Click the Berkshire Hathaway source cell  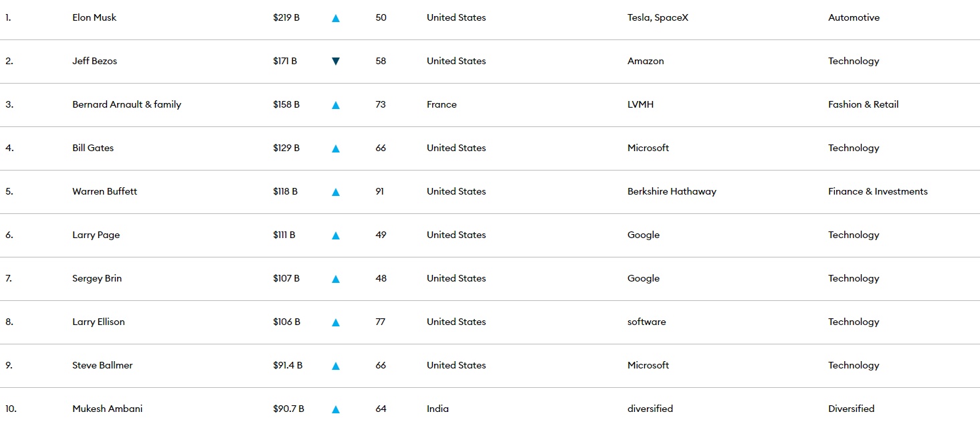tap(672, 191)
